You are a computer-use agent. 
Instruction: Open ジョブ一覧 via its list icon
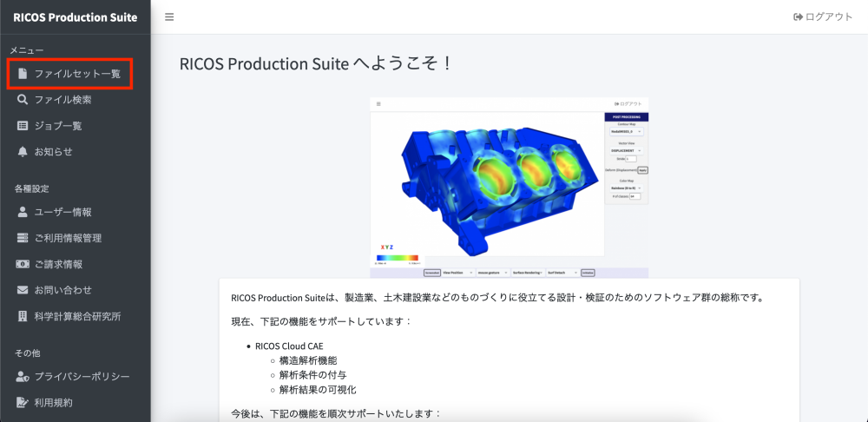[x=23, y=126]
